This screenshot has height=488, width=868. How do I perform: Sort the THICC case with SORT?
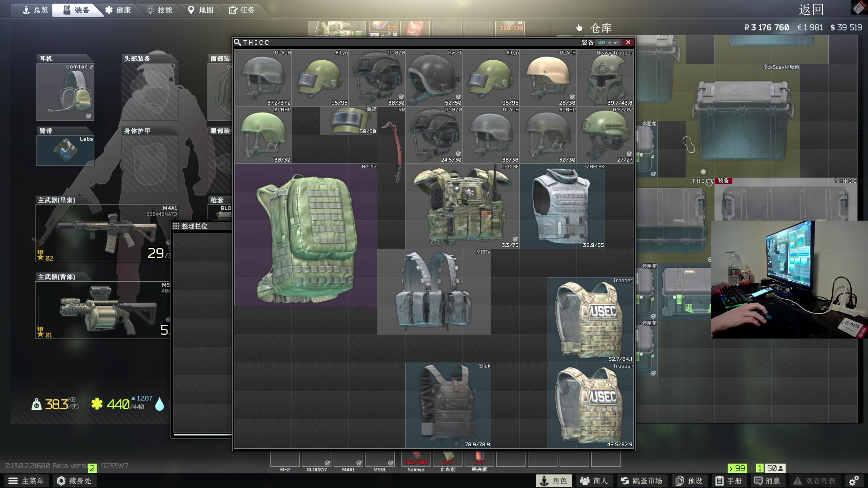pos(609,42)
